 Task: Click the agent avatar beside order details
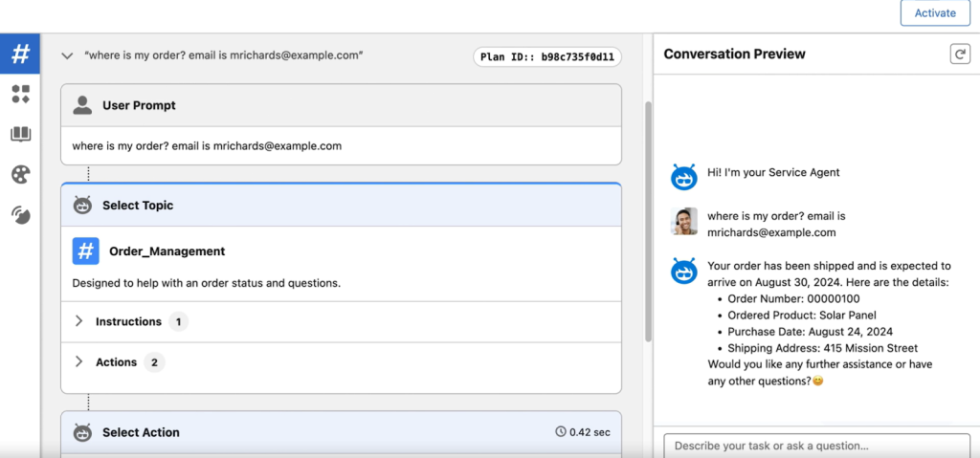pyautogui.click(x=683, y=271)
